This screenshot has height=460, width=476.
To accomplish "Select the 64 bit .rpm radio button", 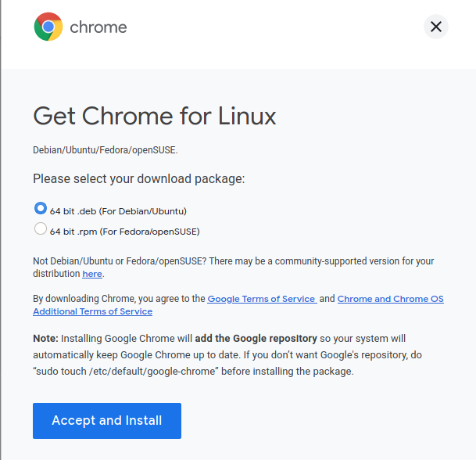I will (41, 228).
